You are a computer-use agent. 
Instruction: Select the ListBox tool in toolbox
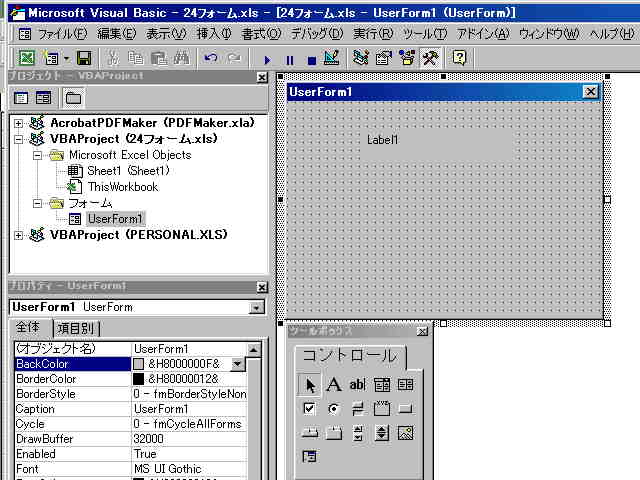click(x=405, y=384)
